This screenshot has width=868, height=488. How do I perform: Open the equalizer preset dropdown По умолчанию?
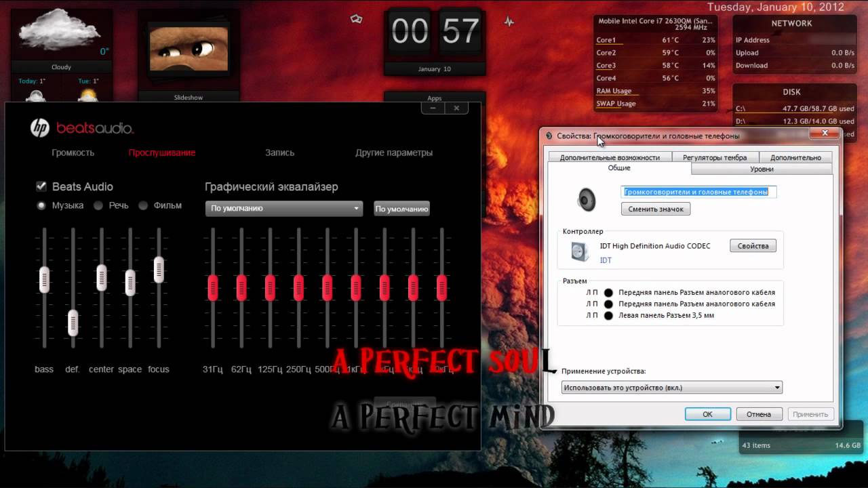tap(284, 208)
